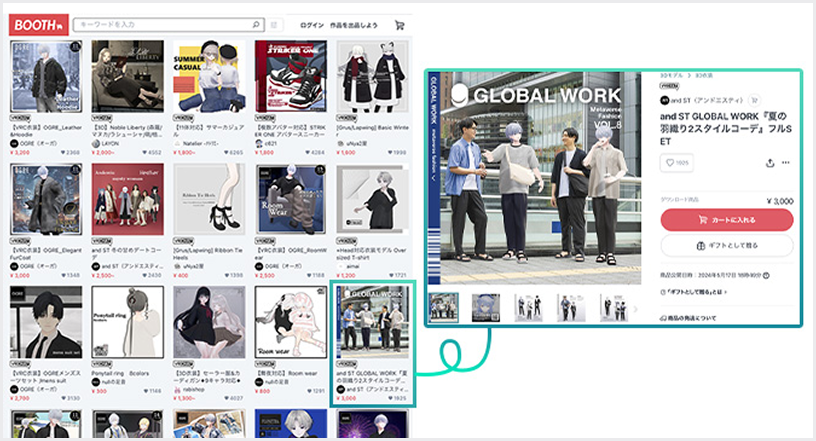
Task: Select second gallery thumbnail with blue-haired avatar
Action: point(486,308)
